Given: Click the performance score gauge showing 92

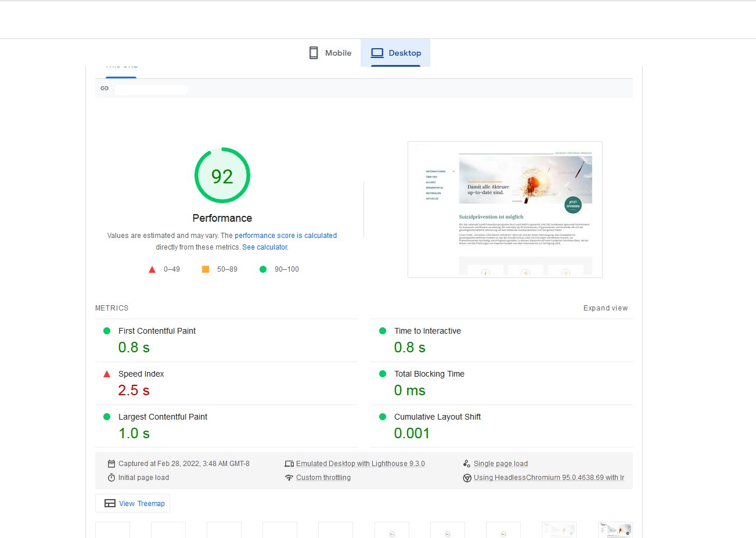Looking at the screenshot, I should [x=222, y=175].
